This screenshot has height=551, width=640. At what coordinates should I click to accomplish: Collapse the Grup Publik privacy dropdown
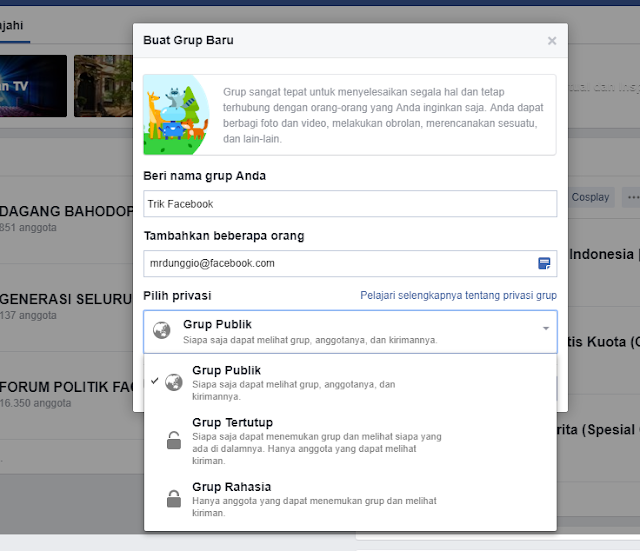[x=350, y=331]
